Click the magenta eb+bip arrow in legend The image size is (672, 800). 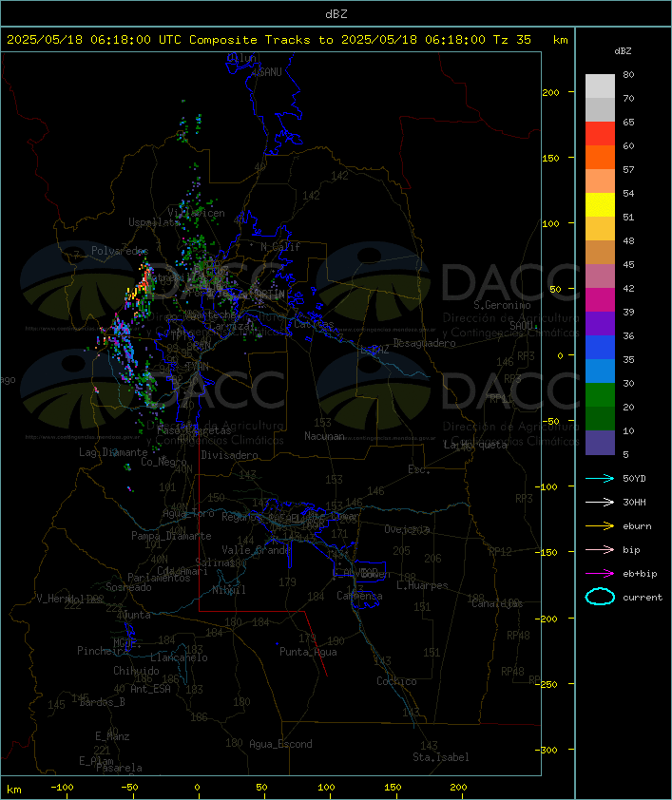[x=600, y=574]
